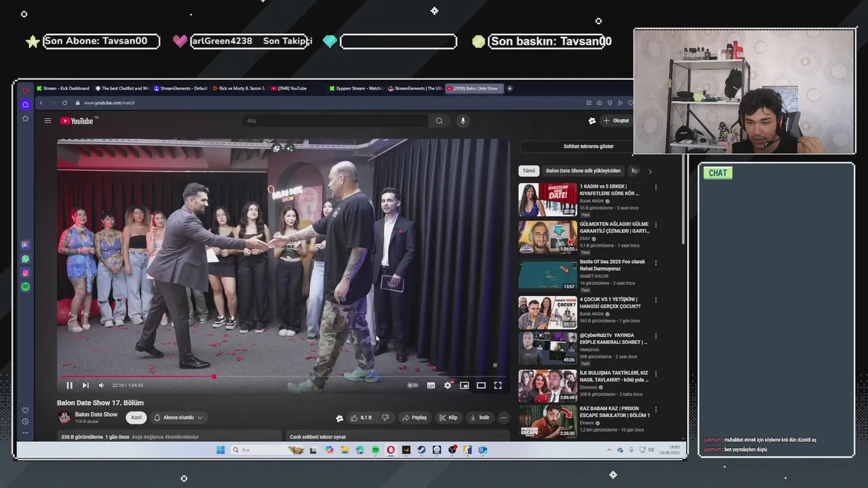Screen dimensions: 868x488
Task: Open a new browser tab with plus
Action: 510,88
